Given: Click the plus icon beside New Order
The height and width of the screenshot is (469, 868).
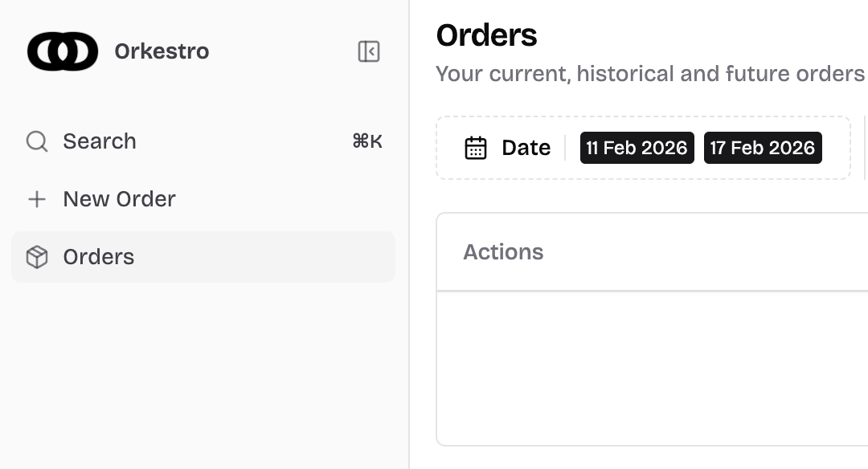Looking at the screenshot, I should pyautogui.click(x=37, y=199).
